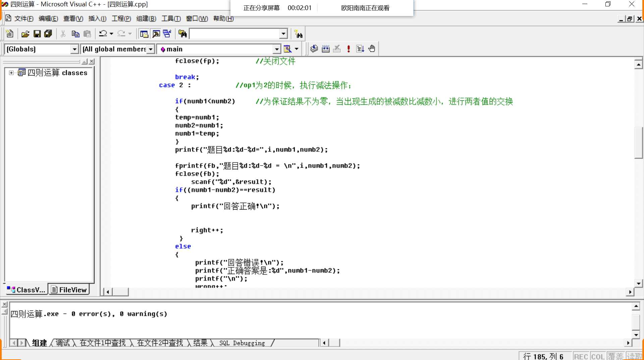
Task: Open the 查看(V) menu
Action: tap(73, 18)
